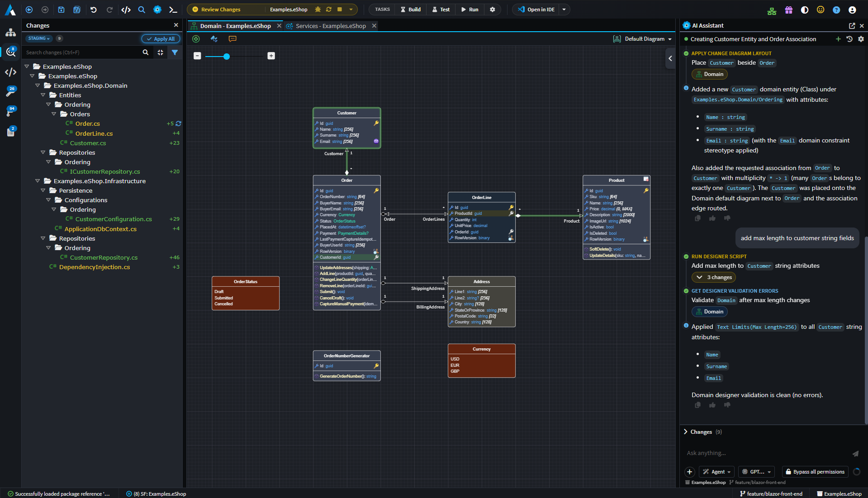Open the Review Changes dropdown arrow
The width and height of the screenshot is (868, 498).
[x=351, y=9]
